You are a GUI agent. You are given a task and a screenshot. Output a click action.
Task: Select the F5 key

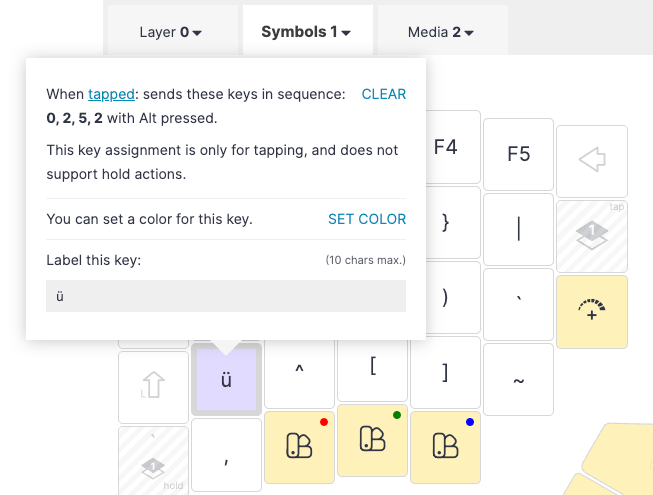pos(518,154)
